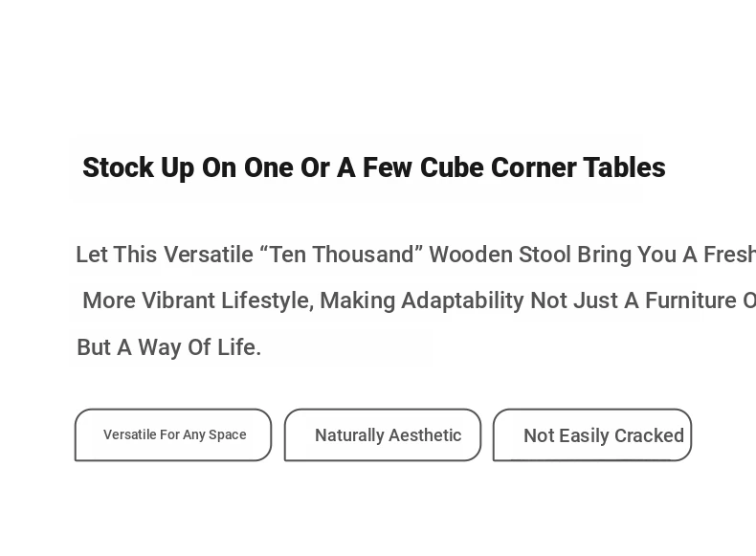Click the word Fresh in first paragraph line
The image size is (756, 556).
(729, 255)
